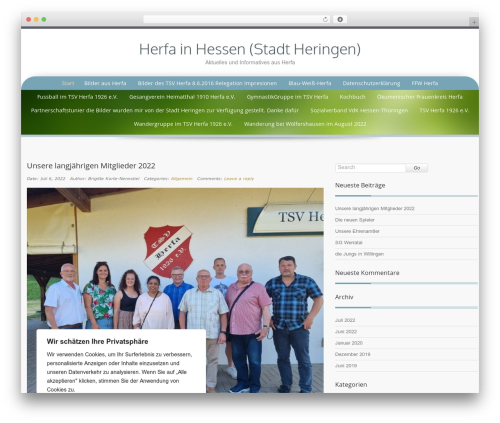Screen dimensions: 500x423
Task: Click Leave a reply link
Action: tap(239, 179)
